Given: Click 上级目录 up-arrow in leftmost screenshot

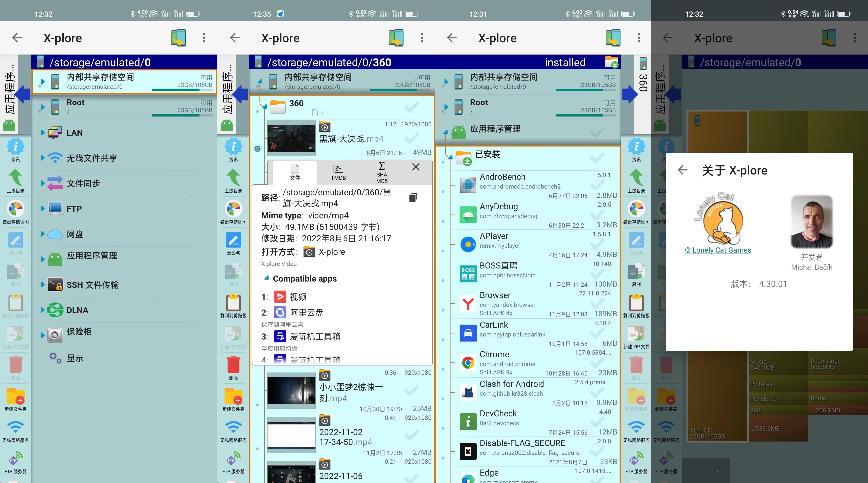Looking at the screenshot, I should tap(15, 181).
